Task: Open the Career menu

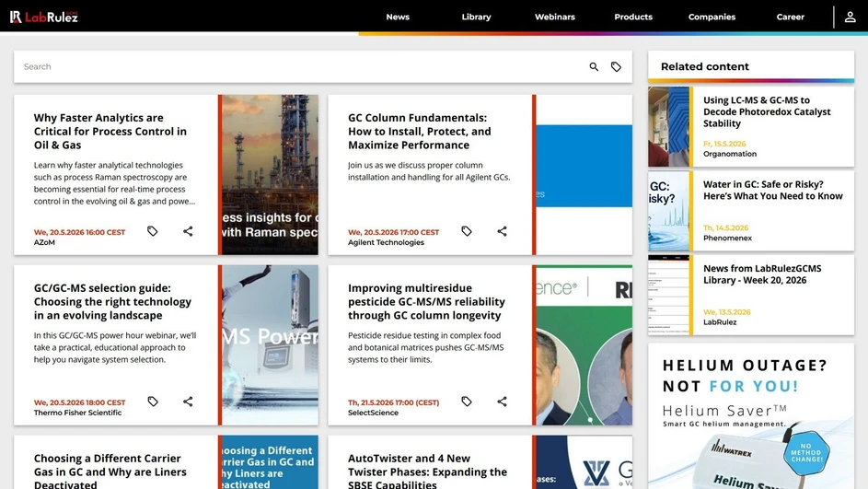Action: (x=790, y=17)
